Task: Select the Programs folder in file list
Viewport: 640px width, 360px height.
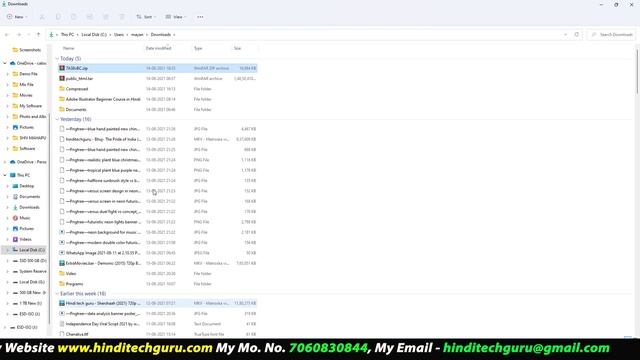Action: tap(158, 284)
